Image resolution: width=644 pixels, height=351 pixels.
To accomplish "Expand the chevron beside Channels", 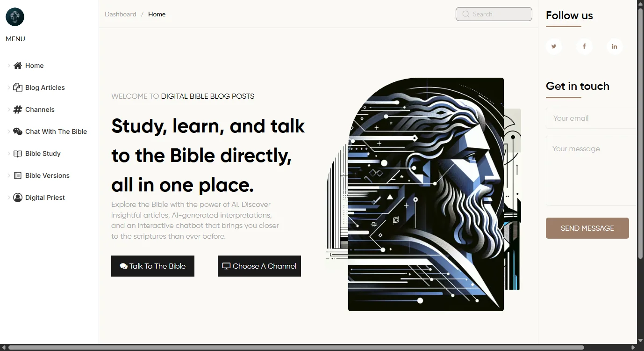I will (x=9, y=110).
